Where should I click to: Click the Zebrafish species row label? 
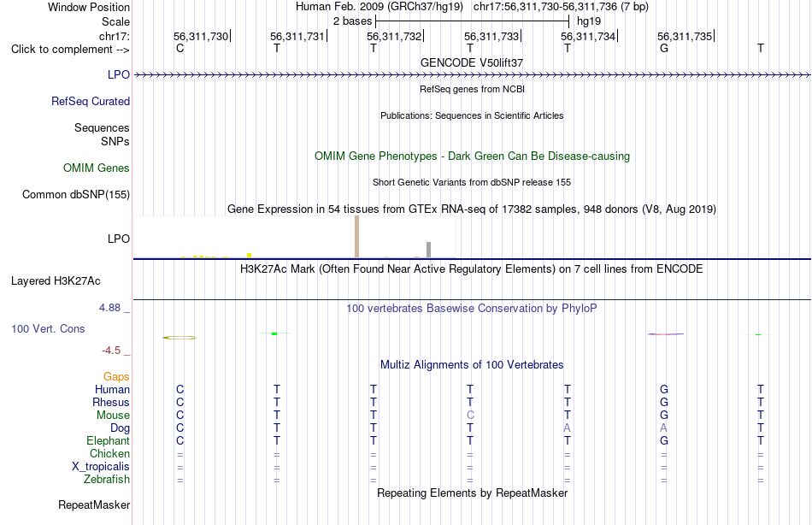(x=107, y=480)
